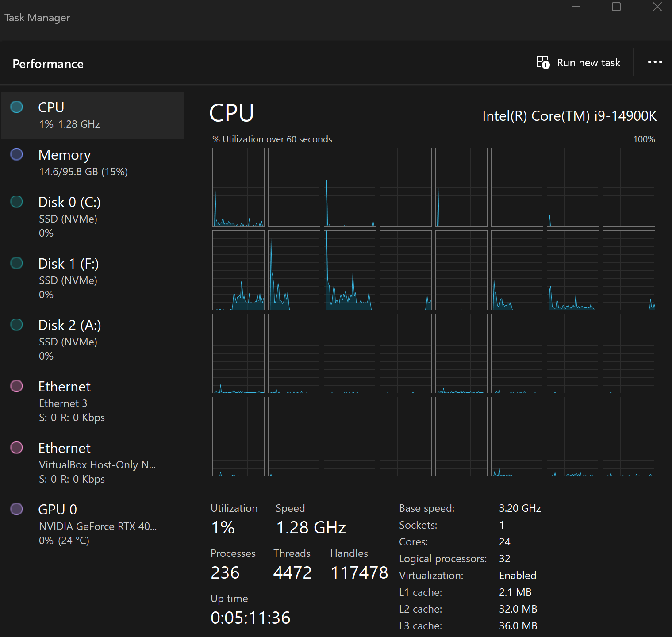672x637 pixels.
Task: Click the Processes value 236
Action: 225,573
